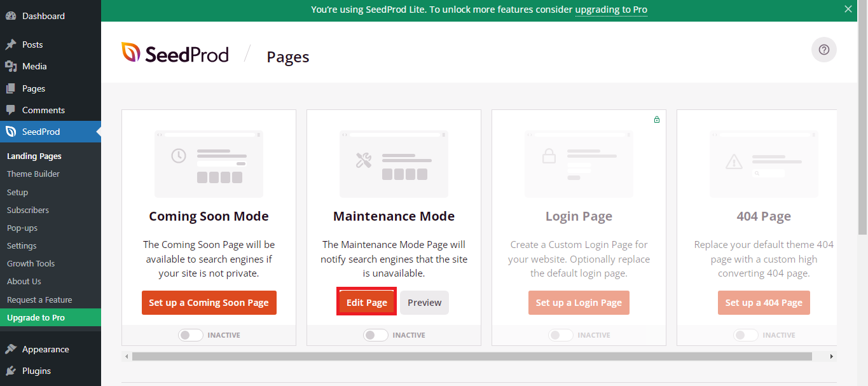The height and width of the screenshot is (386, 868).
Task: Click the Posts pushpin icon
Action: 11,45
